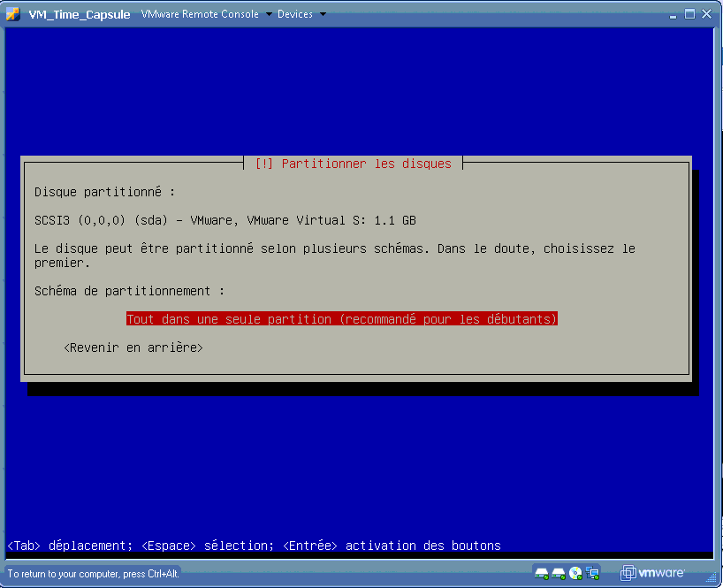This screenshot has height=588, width=723.
Task: Click the first hard disk status icon
Action: (541, 573)
